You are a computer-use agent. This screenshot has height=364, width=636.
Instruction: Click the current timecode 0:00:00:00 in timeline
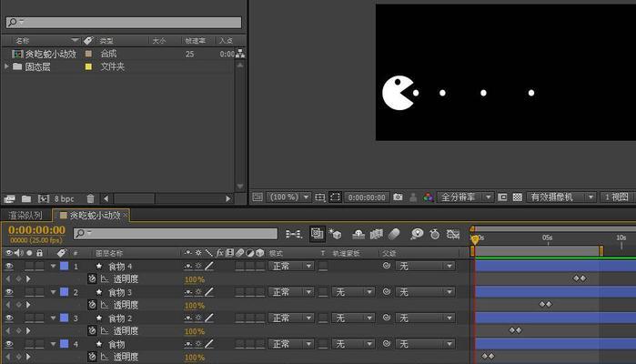[36, 230]
